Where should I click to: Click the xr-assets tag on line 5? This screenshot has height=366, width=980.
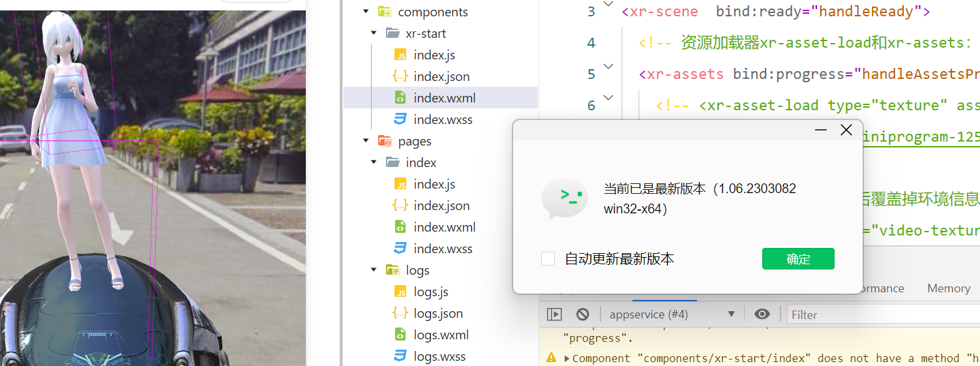click(685, 74)
